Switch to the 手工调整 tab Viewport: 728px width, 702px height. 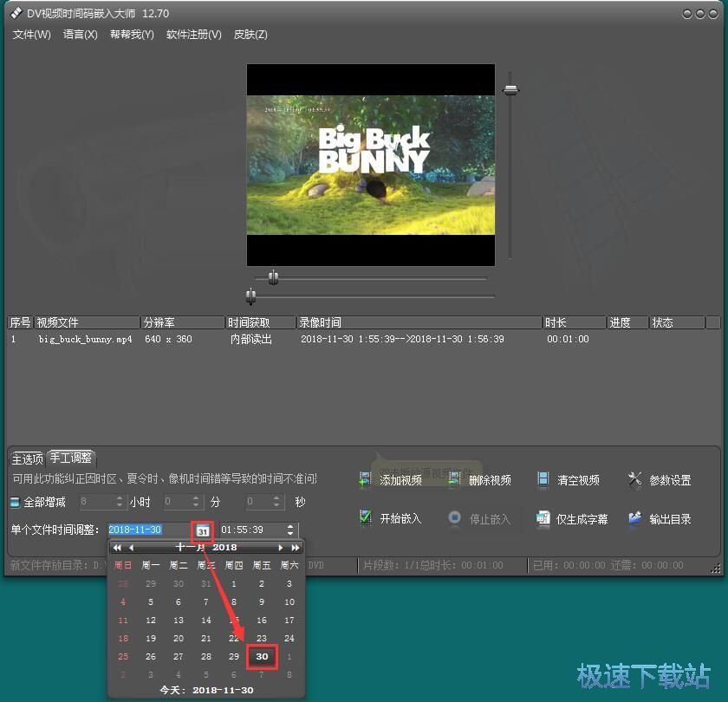pyautogui.click(x=71, y=458)
